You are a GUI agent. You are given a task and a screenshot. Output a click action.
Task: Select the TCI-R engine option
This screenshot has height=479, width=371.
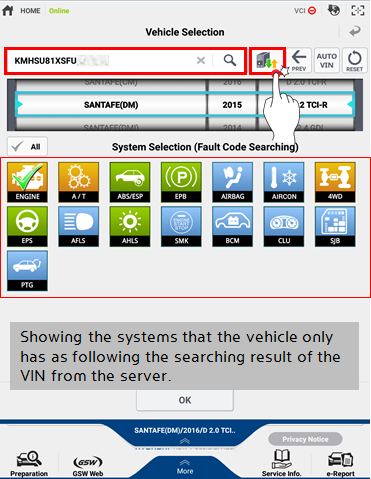[306, 105]
